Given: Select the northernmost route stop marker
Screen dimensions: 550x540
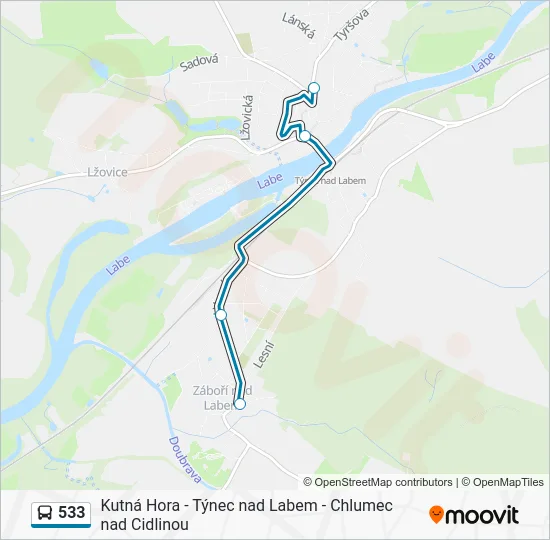Looking at the screenshot, I should [x=314, y=88].
